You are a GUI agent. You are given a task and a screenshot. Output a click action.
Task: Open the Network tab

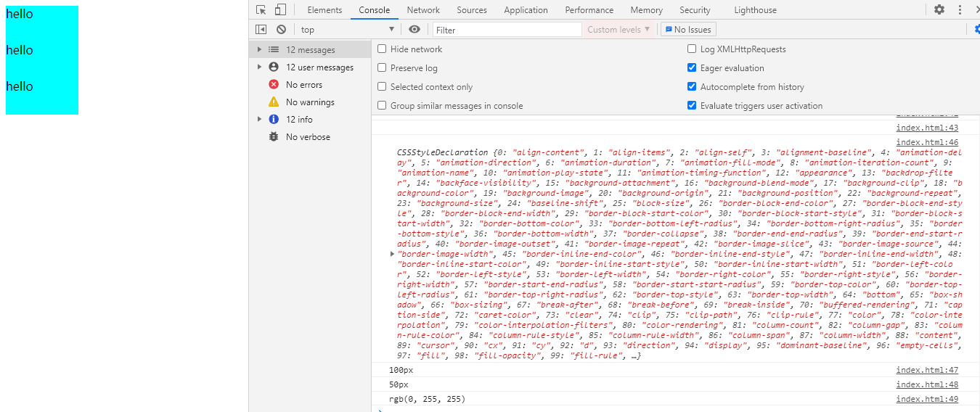click(423, 9)
